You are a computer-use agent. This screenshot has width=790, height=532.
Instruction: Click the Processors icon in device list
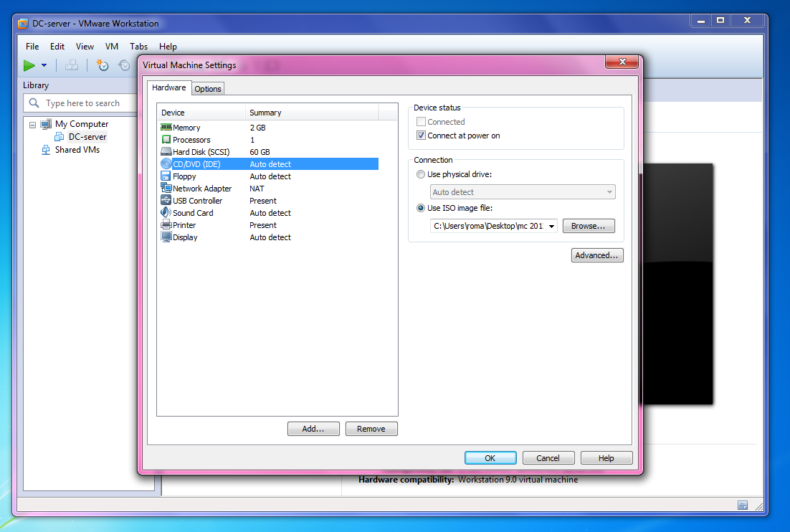tap(166, 140)
